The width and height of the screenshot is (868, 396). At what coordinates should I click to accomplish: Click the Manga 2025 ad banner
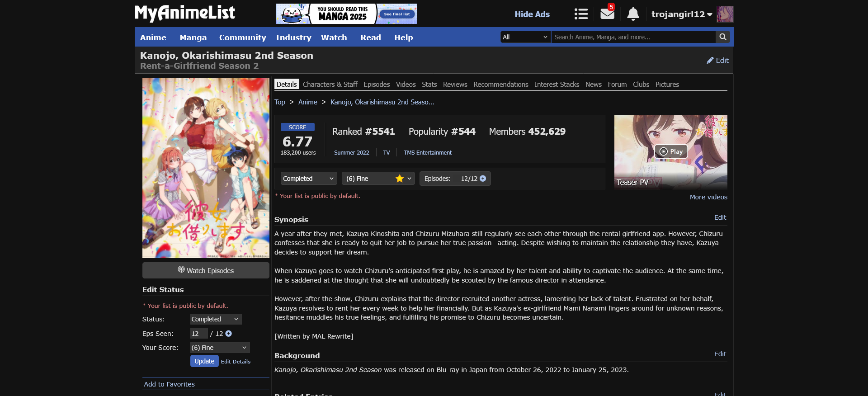click(x=346, y=14)
